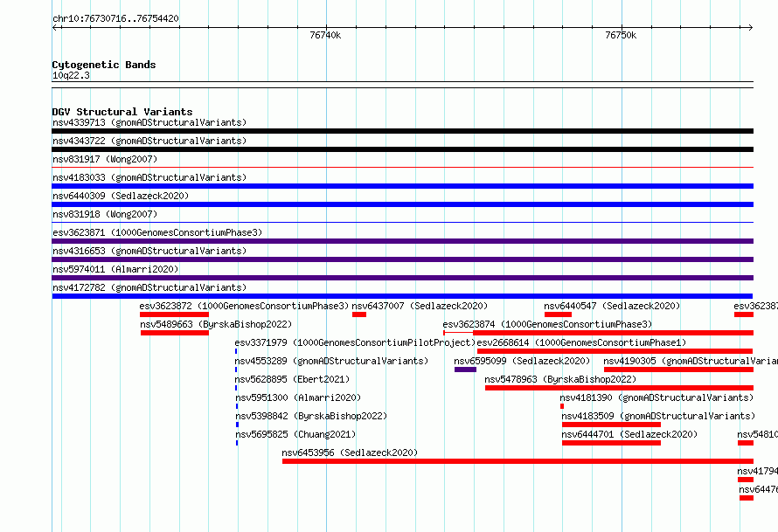Click the nsv4190305 variant label
The width and height of the screenshot is (778, 532).
click(x=691, y=361)
